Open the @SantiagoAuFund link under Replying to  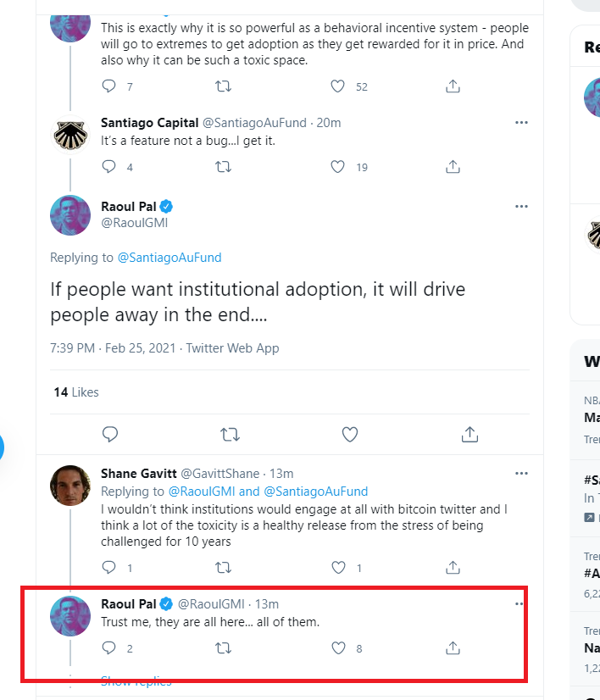169,257
